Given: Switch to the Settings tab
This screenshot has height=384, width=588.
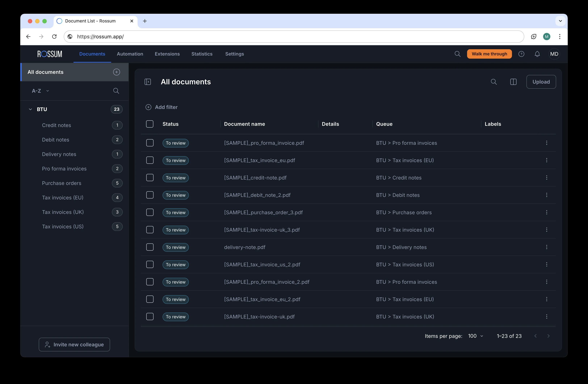Looking at the screenshot, I should [x=234, y=54].
